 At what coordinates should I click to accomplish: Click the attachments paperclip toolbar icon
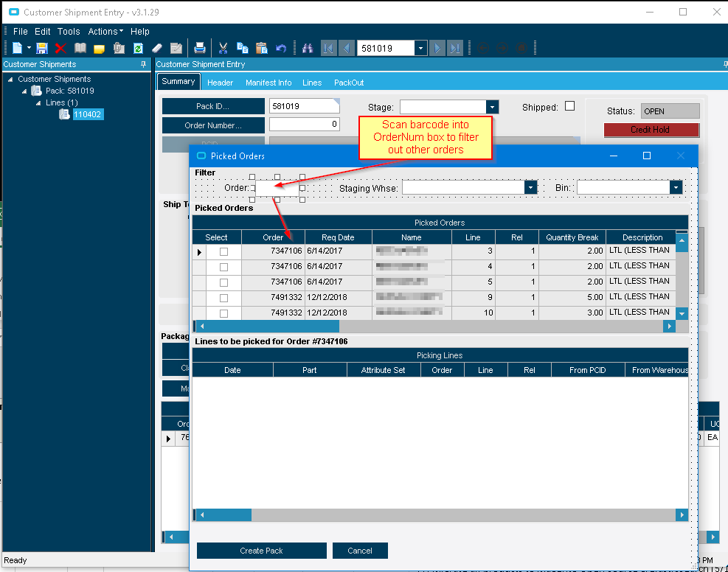point(119,48)
